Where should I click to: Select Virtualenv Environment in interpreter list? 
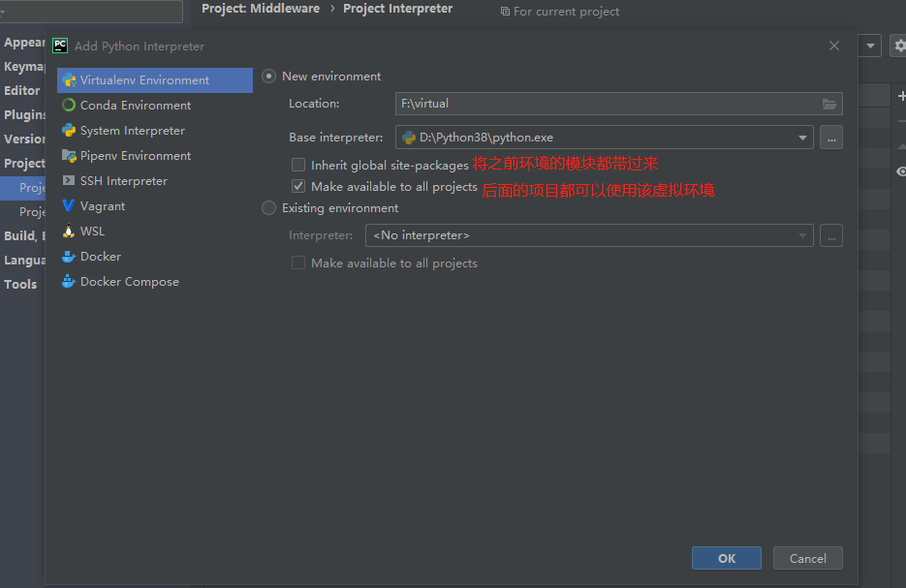click(x=155, y=80)
